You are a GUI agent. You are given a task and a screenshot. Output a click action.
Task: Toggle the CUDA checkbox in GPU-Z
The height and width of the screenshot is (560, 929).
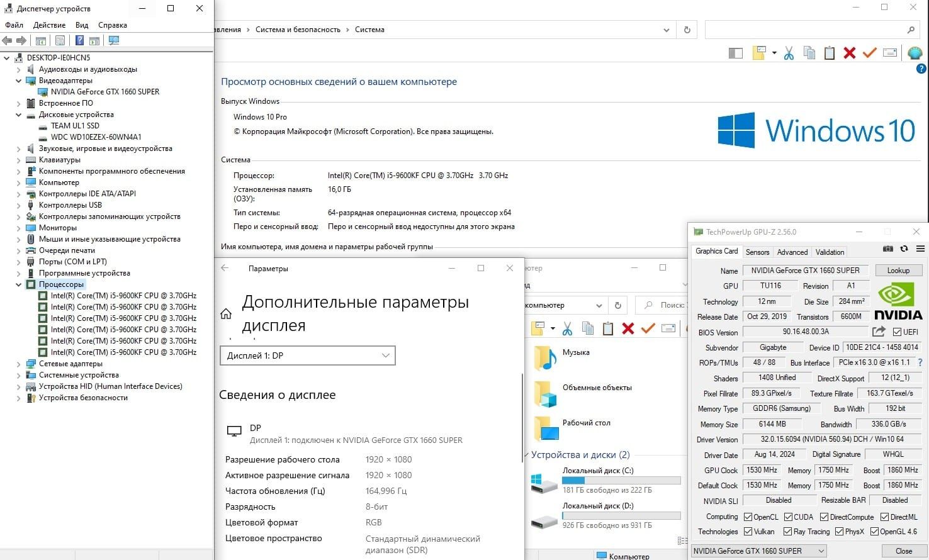tap(788, 517)
